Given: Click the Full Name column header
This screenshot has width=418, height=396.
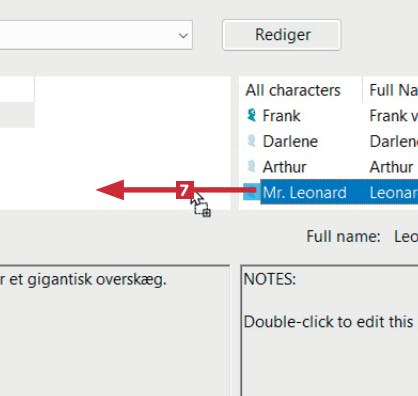Looking at the screenshot, I should pos(391,90).
